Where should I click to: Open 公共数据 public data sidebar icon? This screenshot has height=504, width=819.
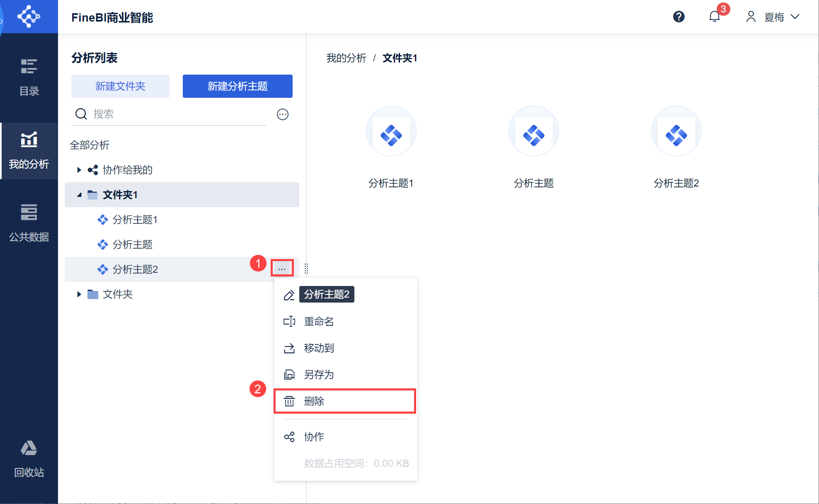pyautogui.click(x=29, y=223)
